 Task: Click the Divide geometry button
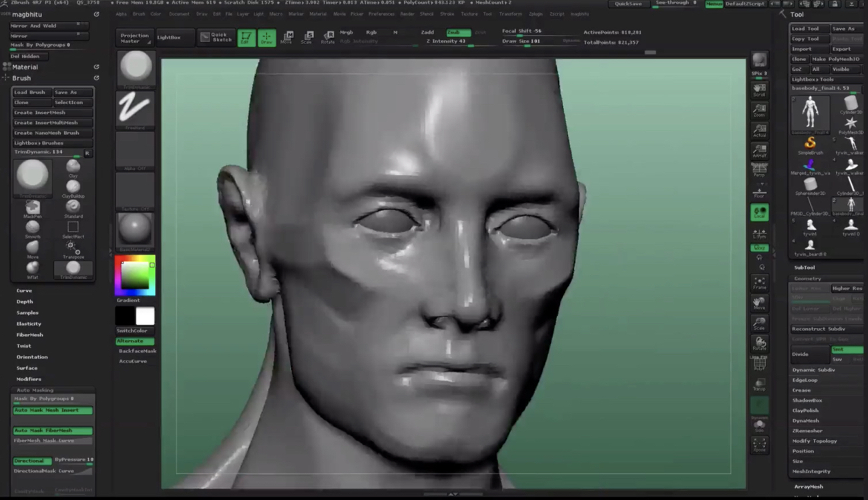click(810, 354)
